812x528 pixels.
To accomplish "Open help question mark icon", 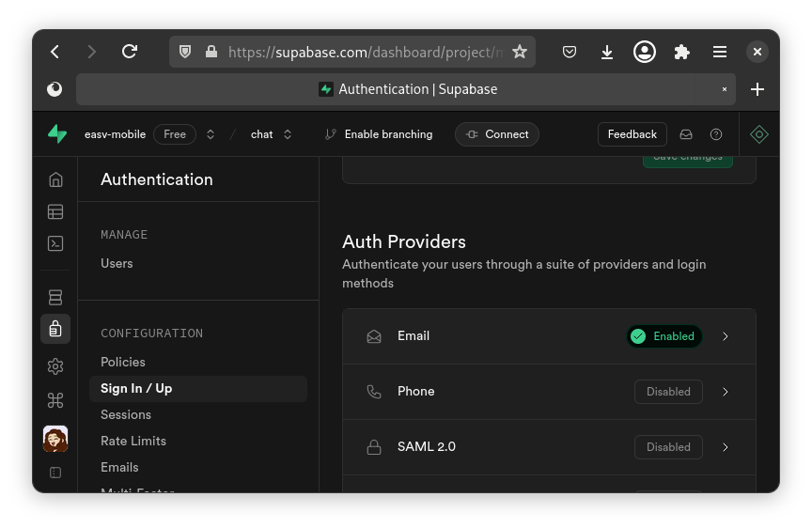I will 716,134.
